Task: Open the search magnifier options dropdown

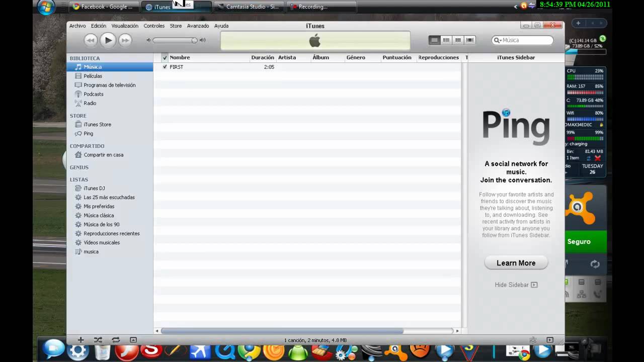Action: click(498, 40)
